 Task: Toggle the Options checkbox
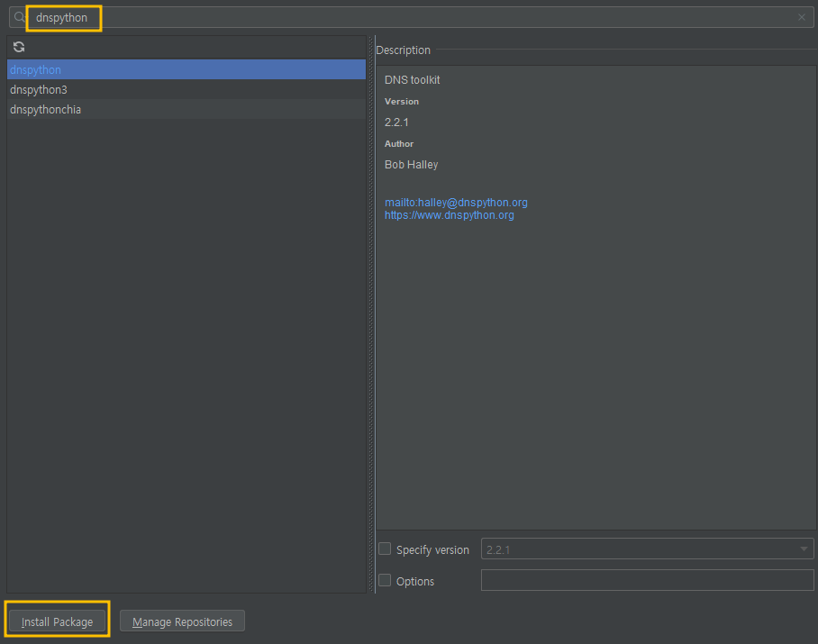tap(385, 580)
